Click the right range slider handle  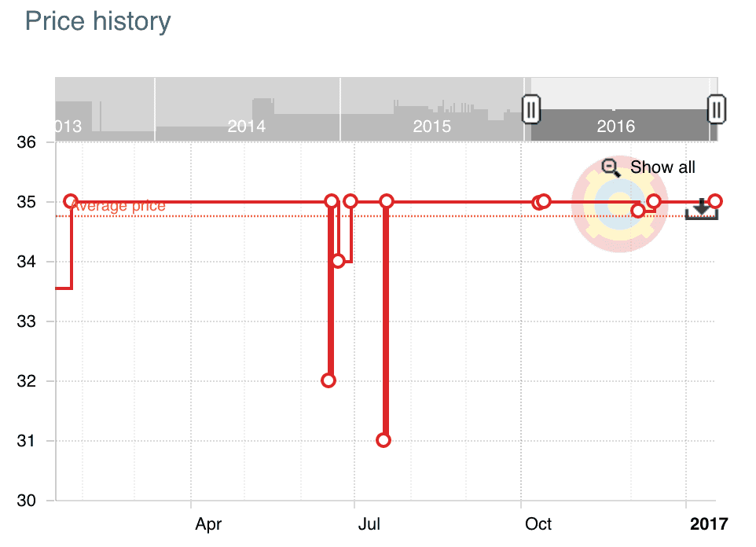pyautogui.click(x=717, y=109)
